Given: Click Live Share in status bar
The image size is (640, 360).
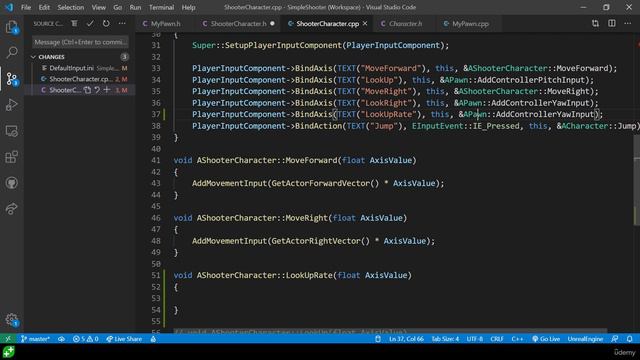Looking at the screenshot, I should (124, 339).
